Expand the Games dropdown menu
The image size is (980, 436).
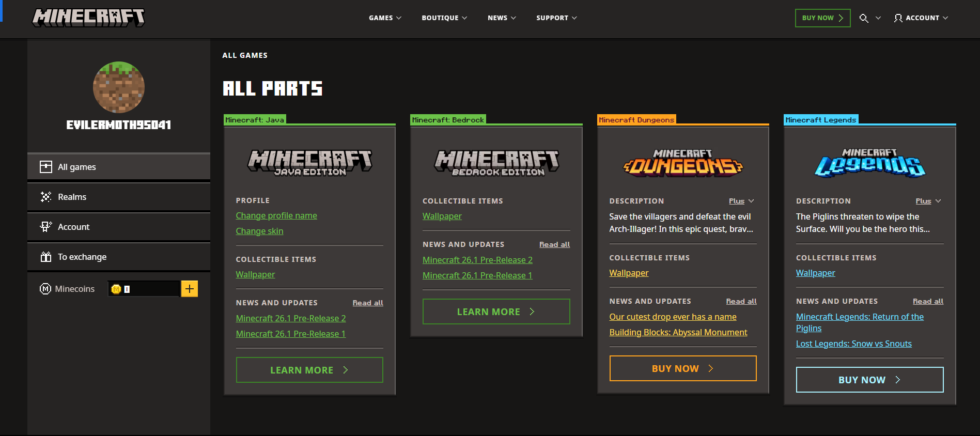tap(385, 18)
